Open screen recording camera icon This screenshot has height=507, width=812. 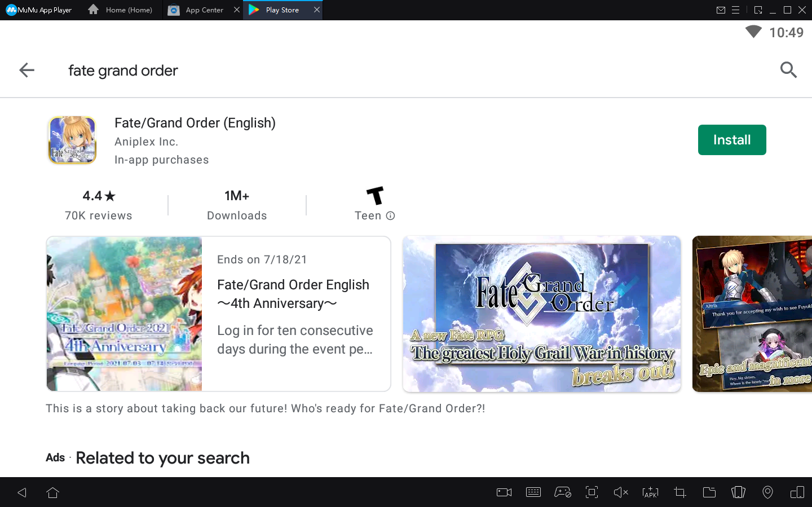pyautogui.click(x=504, y=492)
